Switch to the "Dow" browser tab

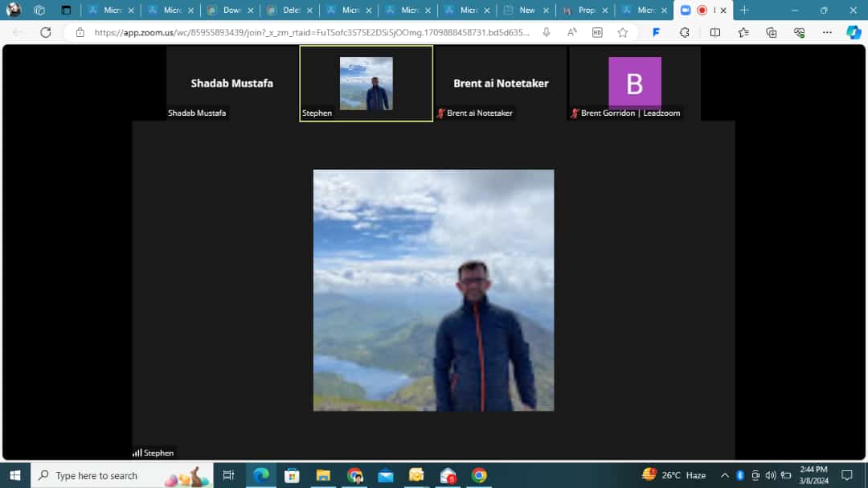point(231,10)
